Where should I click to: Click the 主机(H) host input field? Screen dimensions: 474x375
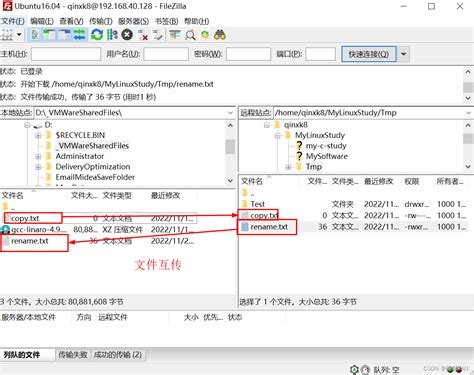(66, 54)
